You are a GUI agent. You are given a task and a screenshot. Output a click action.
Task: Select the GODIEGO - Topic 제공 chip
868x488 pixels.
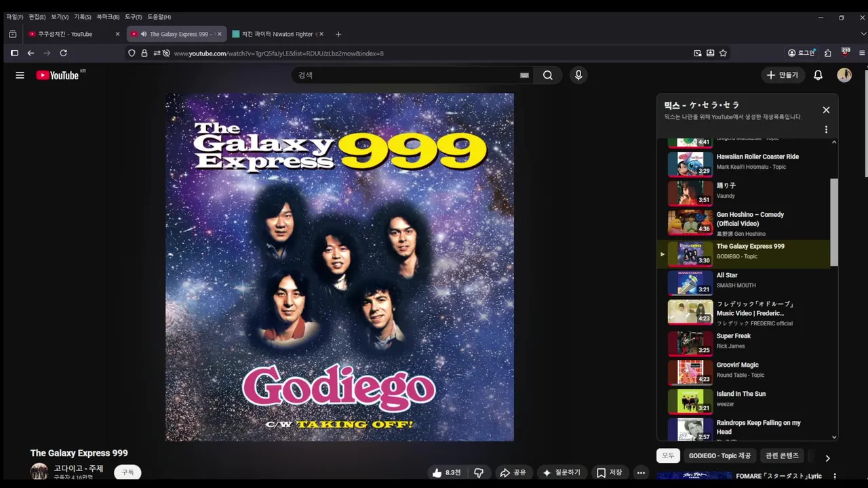(719, 455)
